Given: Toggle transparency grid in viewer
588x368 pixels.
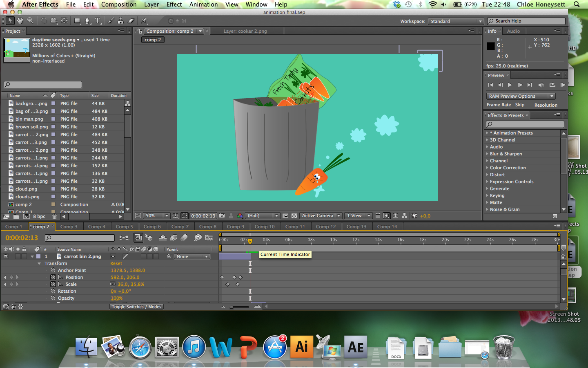Looking at the screenshot, I should point(294,216).
